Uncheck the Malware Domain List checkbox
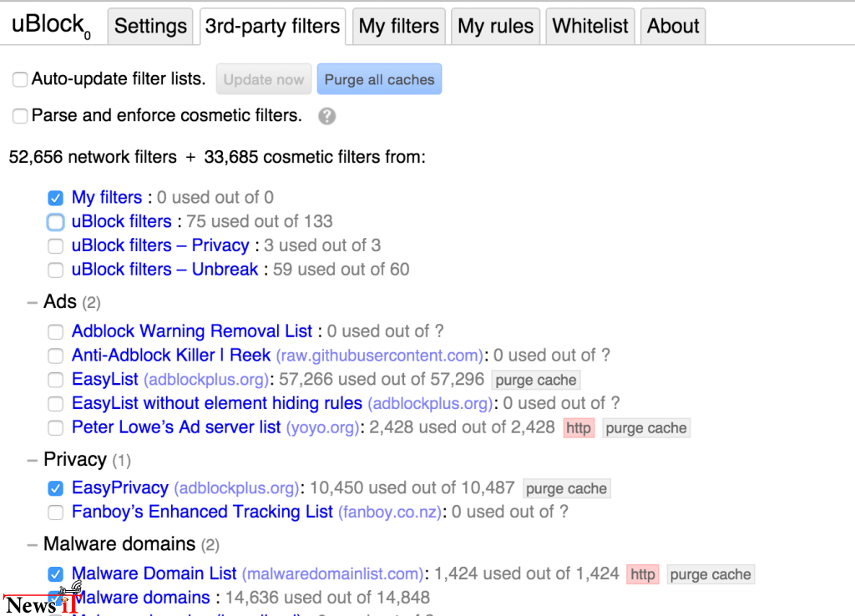 pos(55,574)
